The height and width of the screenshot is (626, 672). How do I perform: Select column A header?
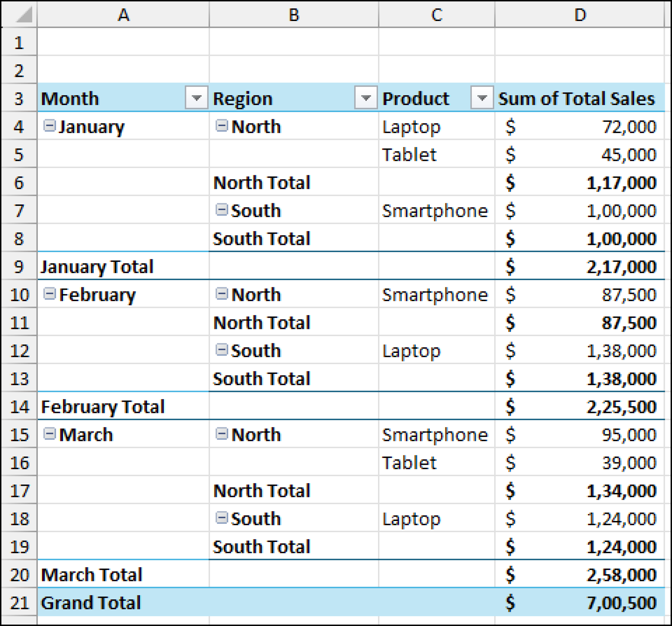click(123, 15)
